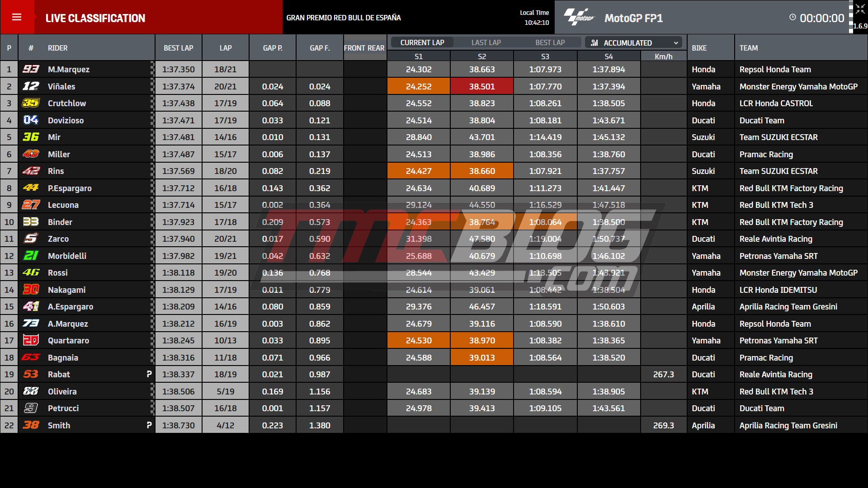Collapse the fullscreen view icon
The width and height of the screenshot is (868, 488).
pos(859,9)
